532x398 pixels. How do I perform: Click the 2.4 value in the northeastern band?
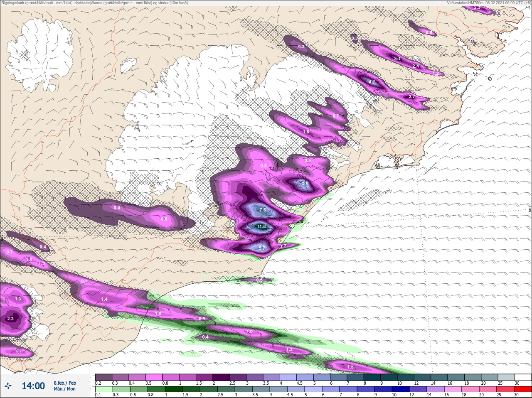pos(416,66)
